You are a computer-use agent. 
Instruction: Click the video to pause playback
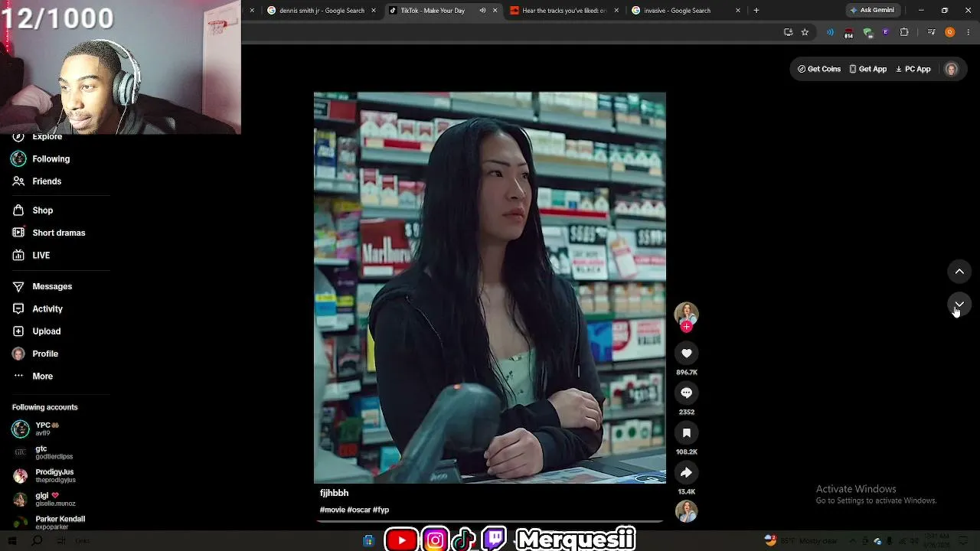(490, 288)
